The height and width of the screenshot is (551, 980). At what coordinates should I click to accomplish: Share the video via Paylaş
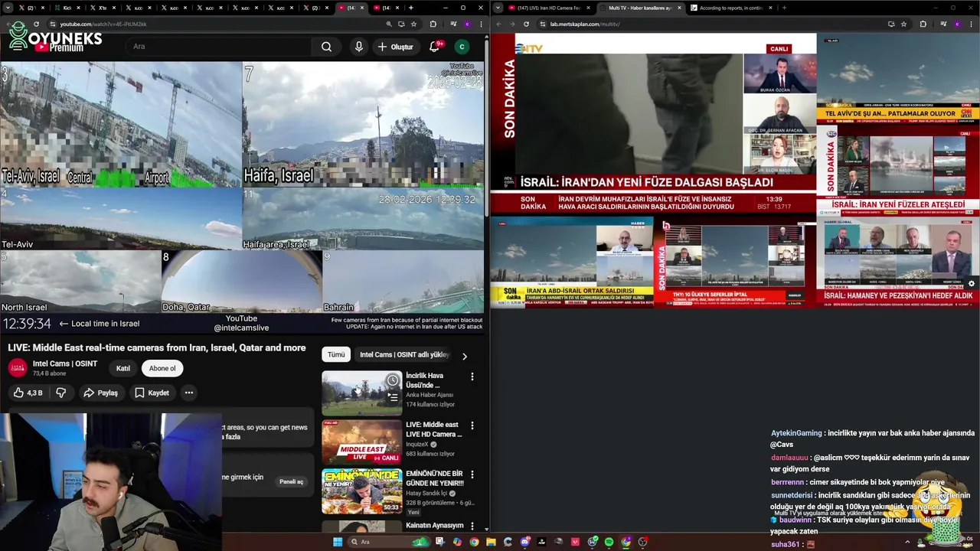pos(100,393)
